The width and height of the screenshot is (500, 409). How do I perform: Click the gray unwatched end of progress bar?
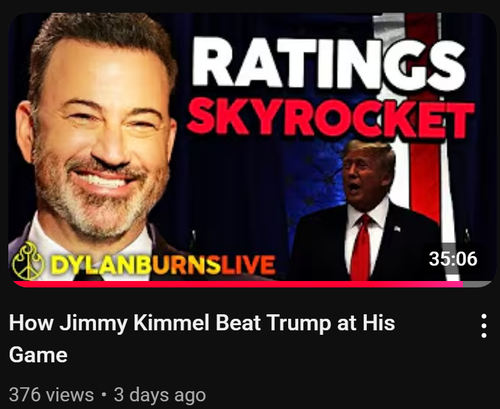477,284
